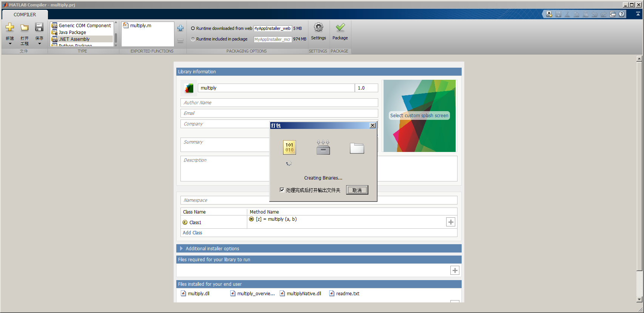Choose Runtime included in package option
This screenshot has height=313, width=644.
tap(193, 39)
